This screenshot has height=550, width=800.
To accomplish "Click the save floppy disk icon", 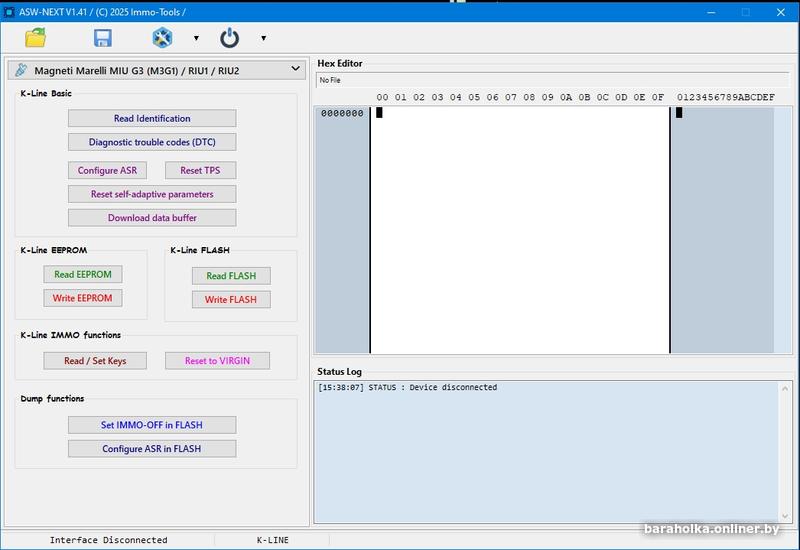I will 103,38.
